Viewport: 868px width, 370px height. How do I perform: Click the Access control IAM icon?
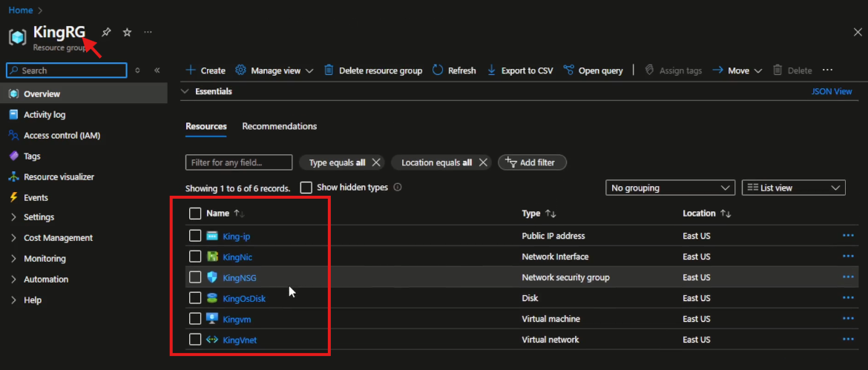point(14,136)
